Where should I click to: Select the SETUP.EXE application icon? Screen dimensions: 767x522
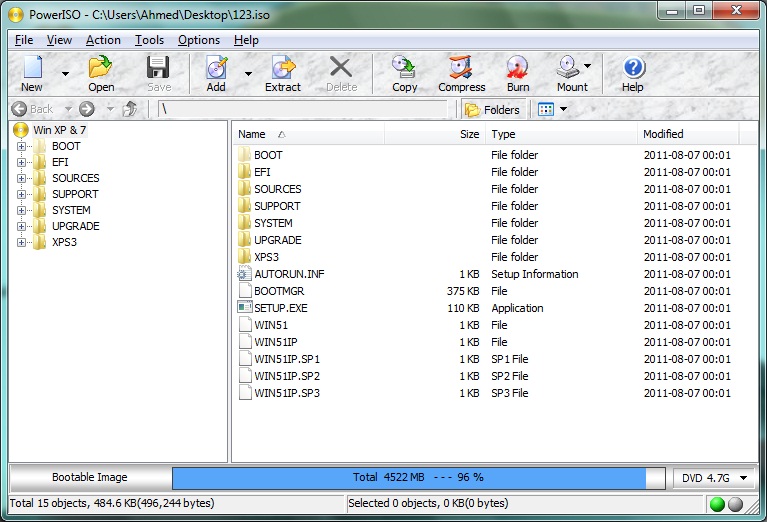pyautogui.click(x=245, y=308)
